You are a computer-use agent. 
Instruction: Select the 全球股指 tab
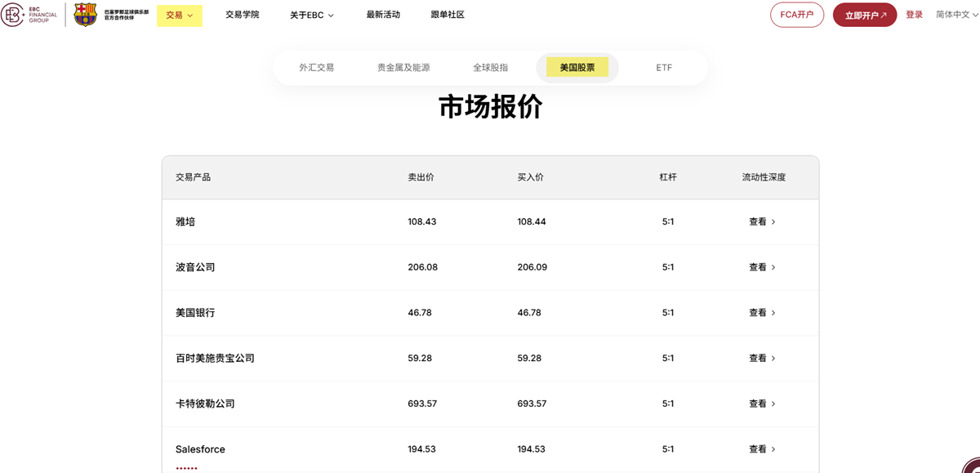[x=490, y=67]
